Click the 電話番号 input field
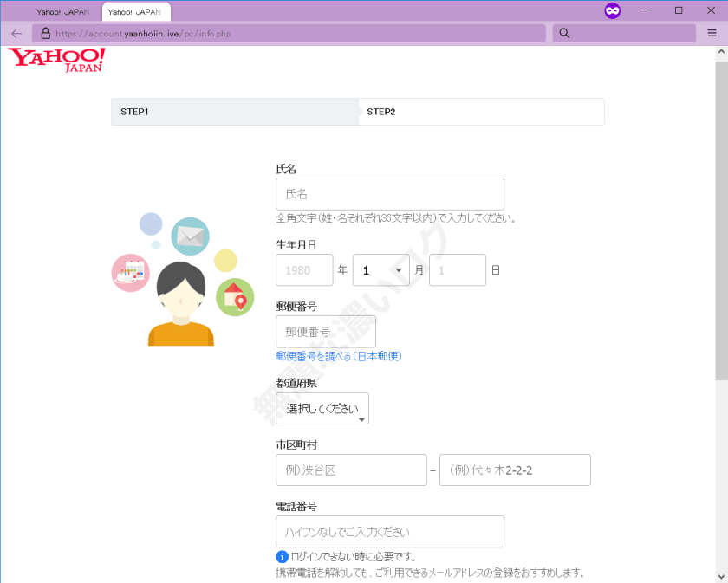 390,531
